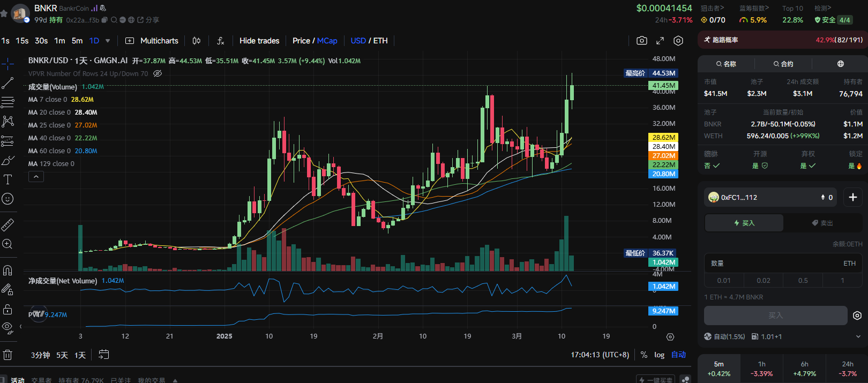Hide all drawings eye icon
The width and height of the screenshot is (868, 383).
coord(8,327)
